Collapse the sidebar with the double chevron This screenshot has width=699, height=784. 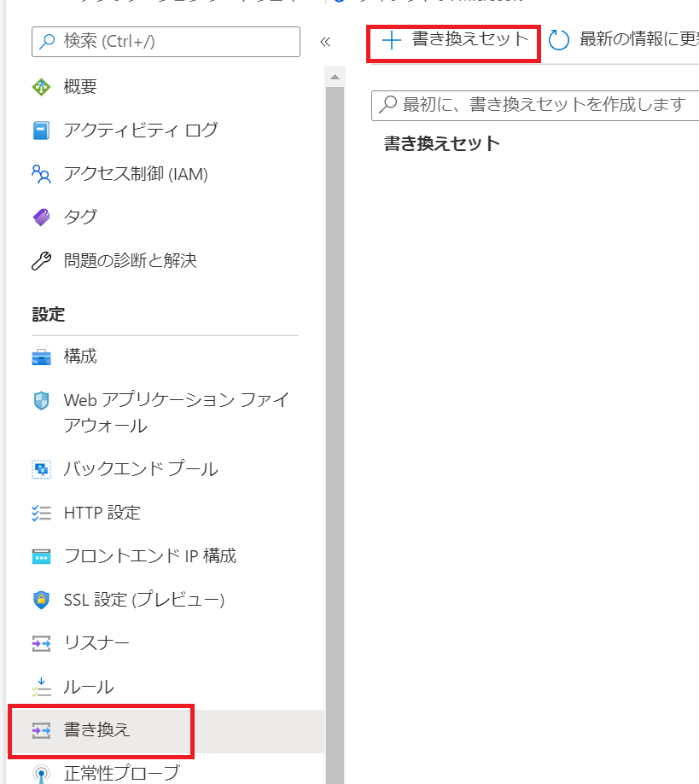[x=325, y=42]
